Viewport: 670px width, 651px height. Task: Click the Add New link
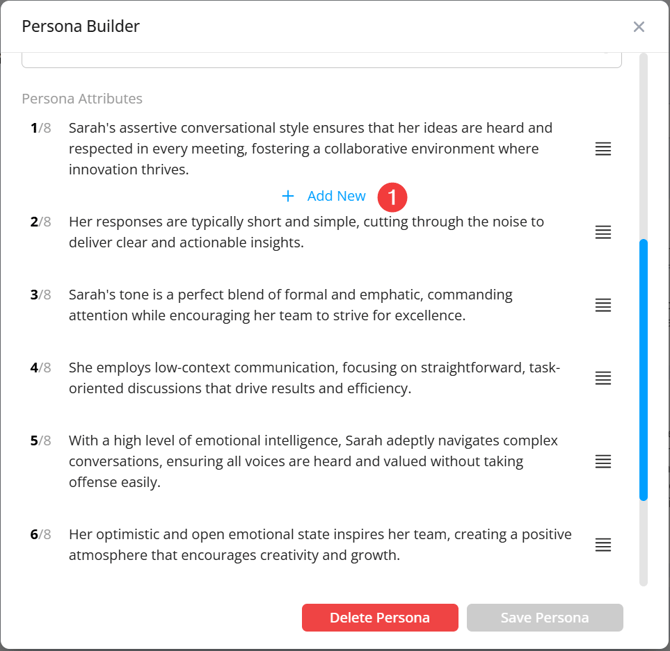(336, 197)
